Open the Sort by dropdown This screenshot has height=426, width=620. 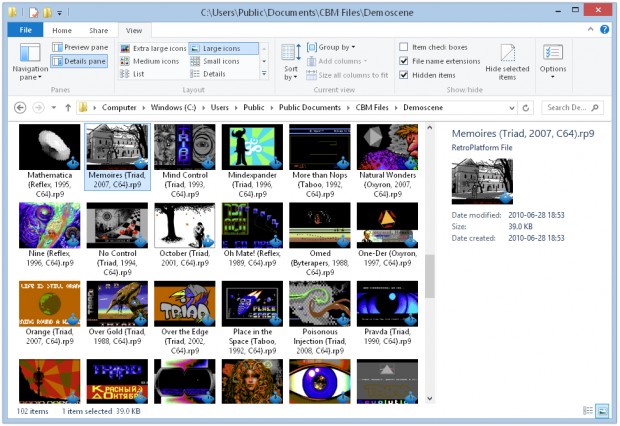[291, 62]
